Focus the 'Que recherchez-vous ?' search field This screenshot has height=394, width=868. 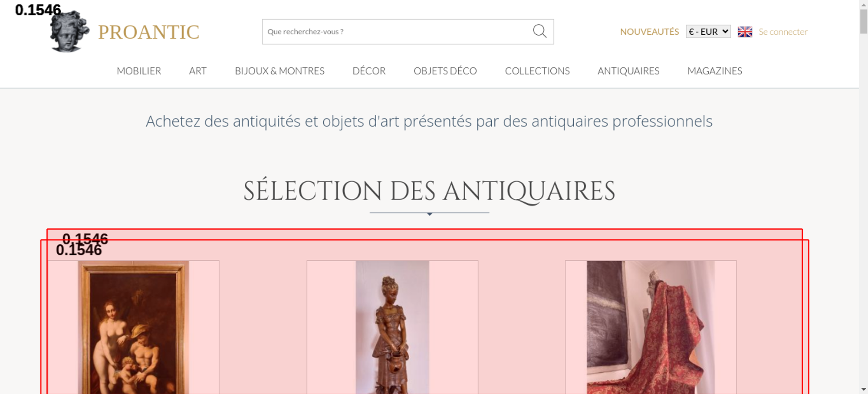click(x=397, y=32)
